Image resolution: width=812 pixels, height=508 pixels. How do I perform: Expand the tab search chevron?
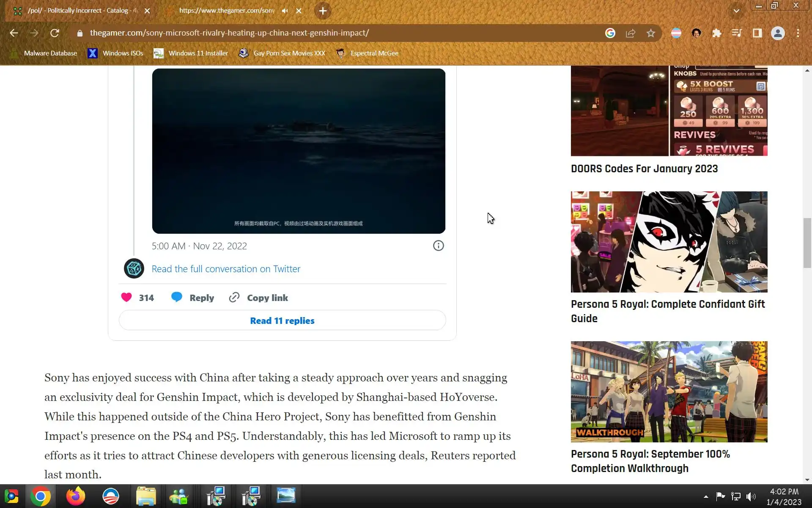(x=736, y=11)
